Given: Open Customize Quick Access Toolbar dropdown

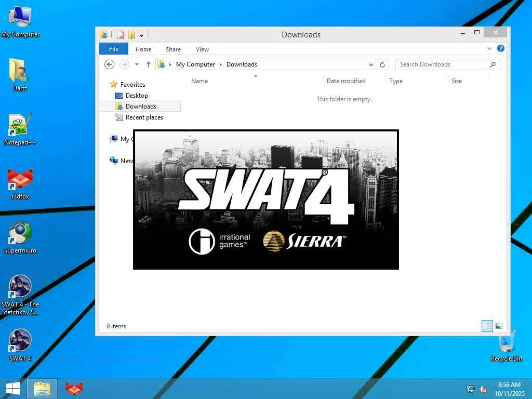Looking at the screenshot, I should pyautogui.click(x=141, y=35).
